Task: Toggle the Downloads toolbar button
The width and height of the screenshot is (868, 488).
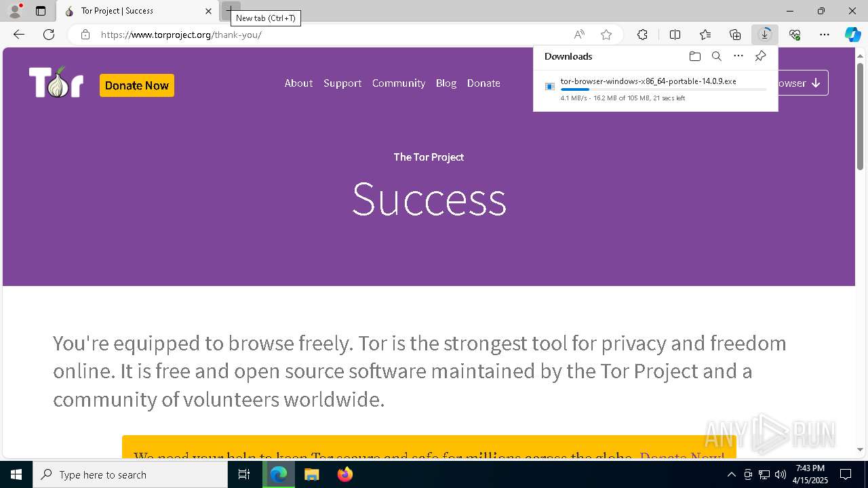Action: (x=765, y=35)
